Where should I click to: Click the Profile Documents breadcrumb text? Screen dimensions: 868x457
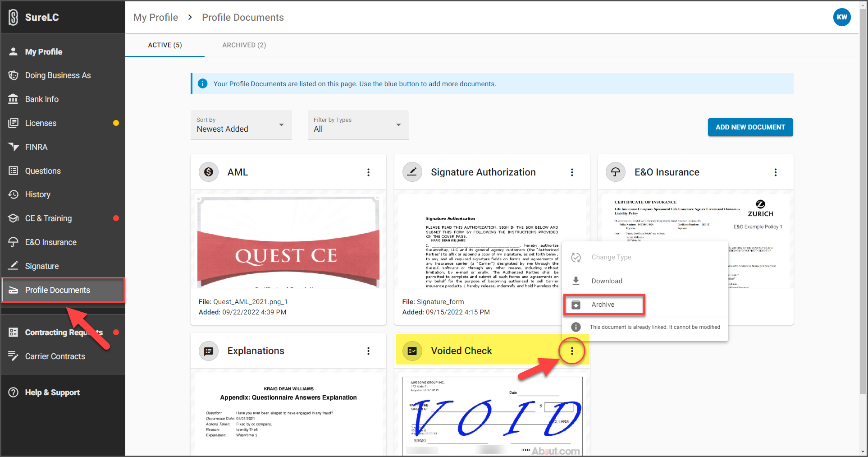pos(243,17)
